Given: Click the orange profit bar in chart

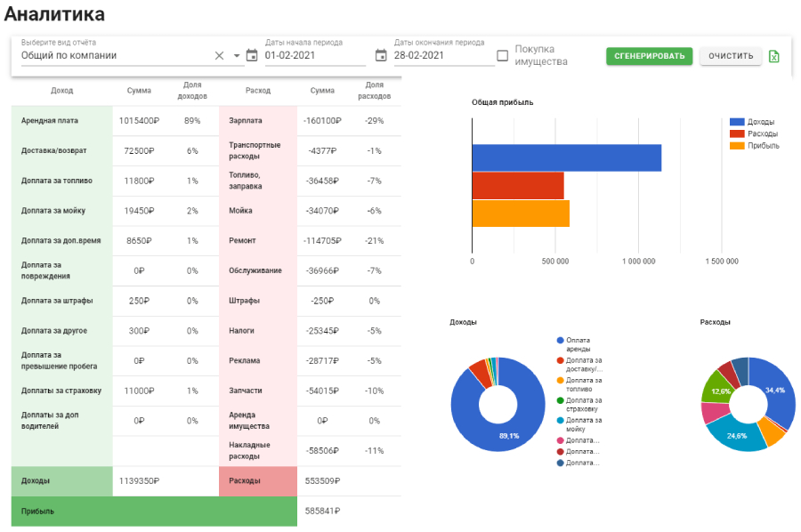Looking at the screenshot, I should [x=520, y=214].
